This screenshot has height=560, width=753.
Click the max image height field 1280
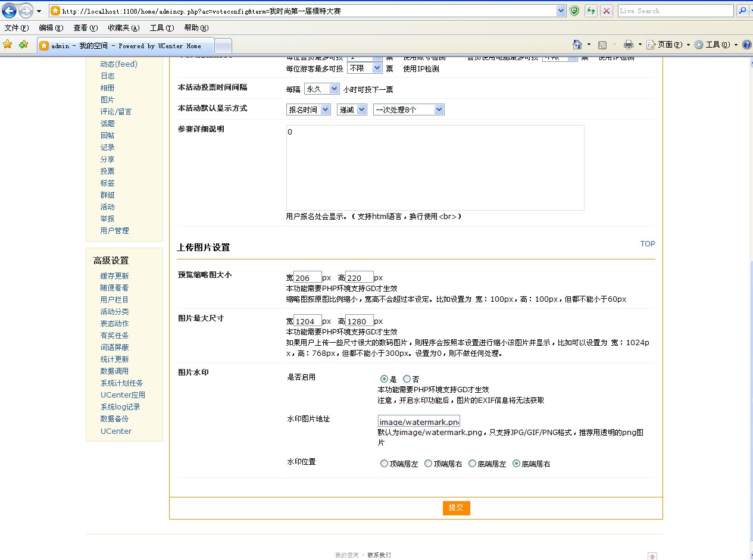click(x=360, y=321)
